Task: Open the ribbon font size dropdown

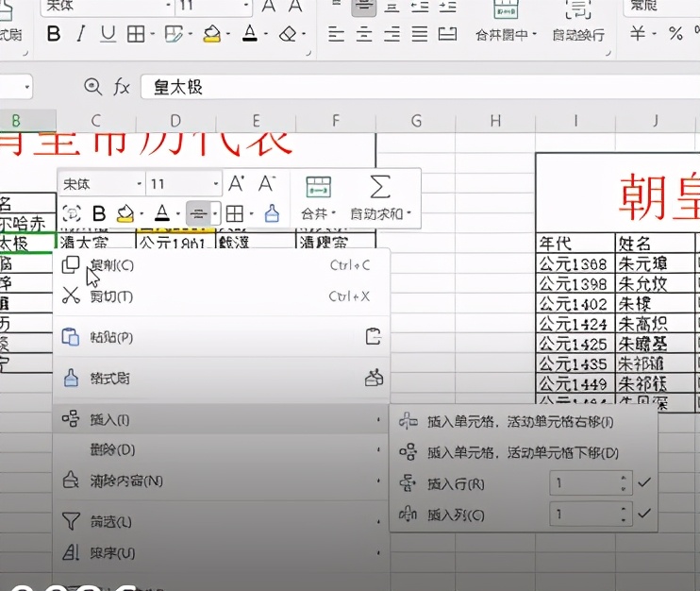Action: point(246,6)
